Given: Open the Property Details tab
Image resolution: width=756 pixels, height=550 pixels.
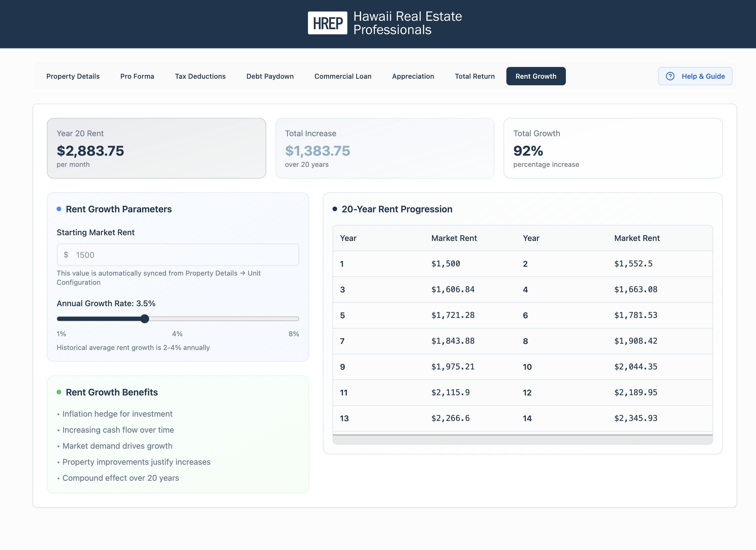Looking at the screenshot, I should click(73, 76).
